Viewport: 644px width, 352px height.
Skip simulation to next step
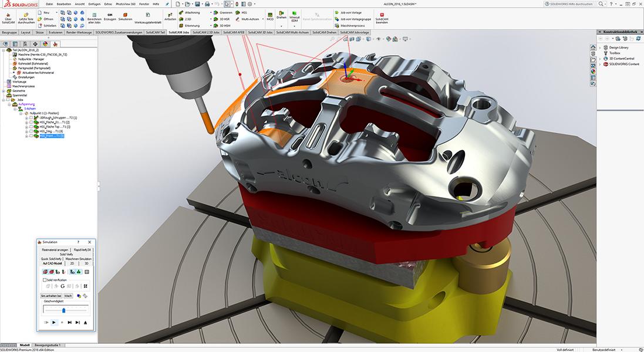pyautogui.click(x=69, y=323)
